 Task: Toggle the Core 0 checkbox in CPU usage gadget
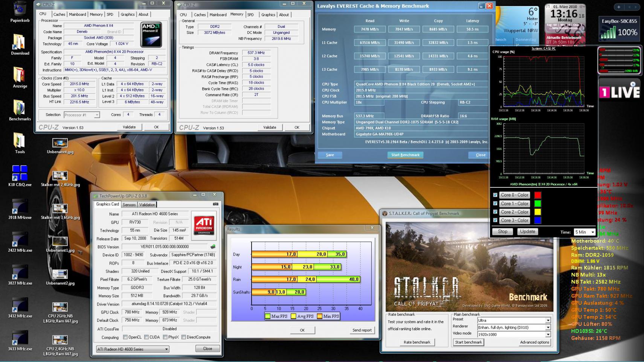click(495, 195)
